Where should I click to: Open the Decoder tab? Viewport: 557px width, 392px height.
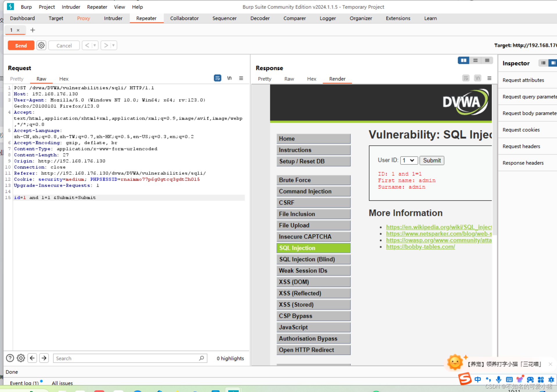click(x=260, y=18)
